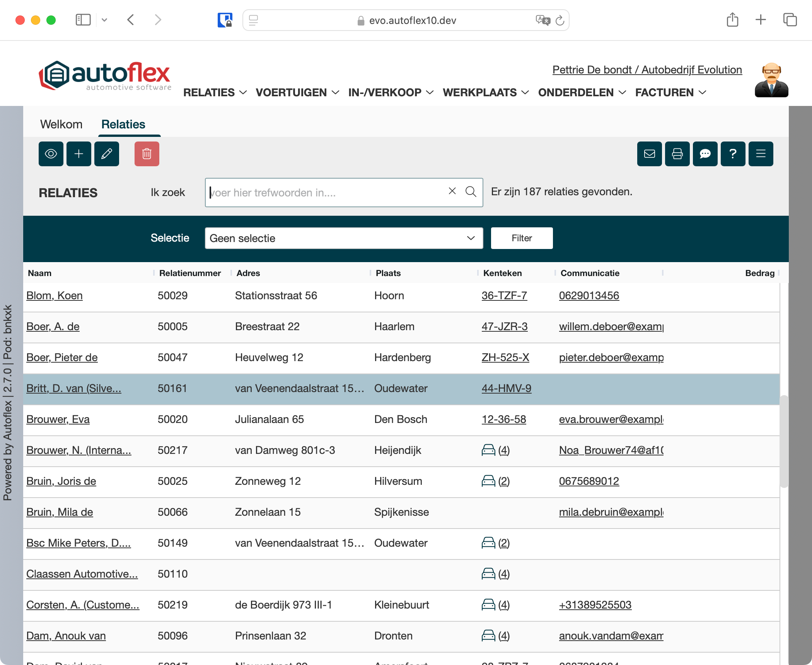
Task: Click the eye view relation icon
Action: (51, 154)
